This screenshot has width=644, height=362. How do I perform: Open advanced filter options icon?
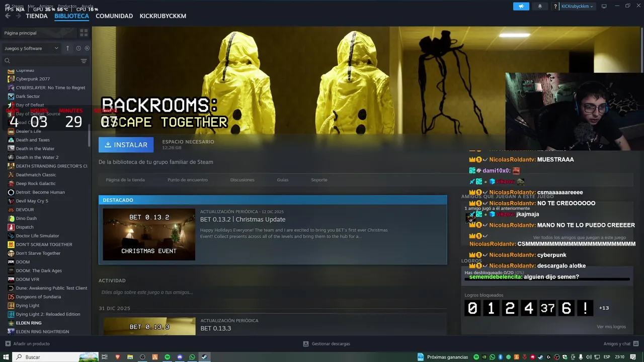pos(84,61)
